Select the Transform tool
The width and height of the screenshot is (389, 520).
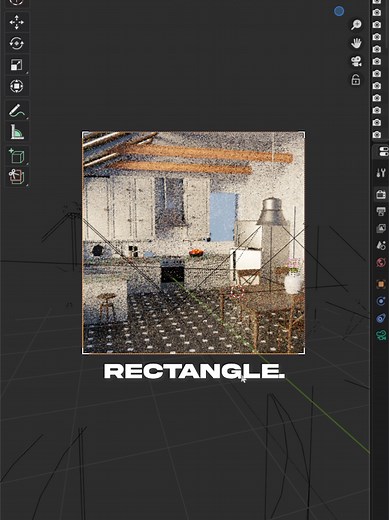[16, 86]
